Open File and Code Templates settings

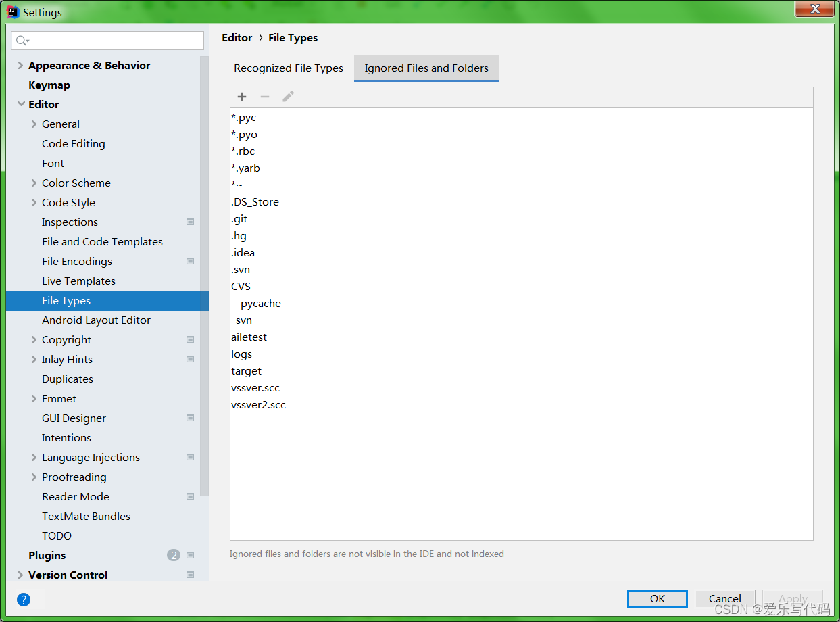point(102,241)
